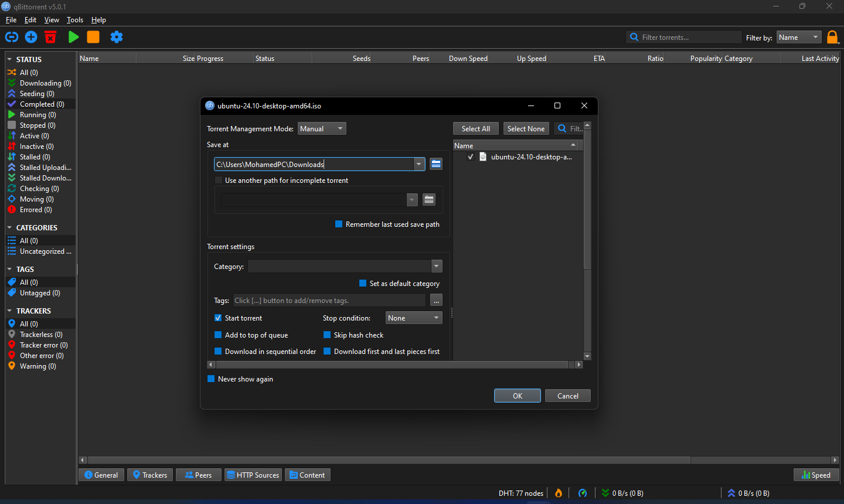Toggle Remember last used save path
844x504 pixels.
click(x=339, y=224)
